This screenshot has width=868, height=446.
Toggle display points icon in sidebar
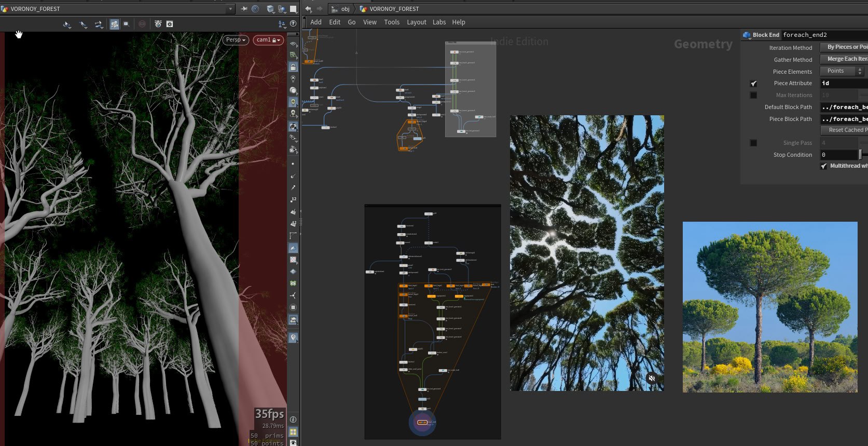tap(293, 164)
